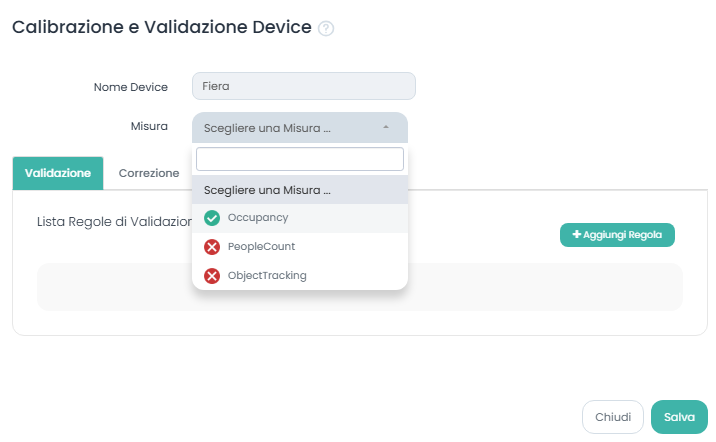
Task: Click the red X icon beside PeopleCount
Action: [x=212, y=247]
